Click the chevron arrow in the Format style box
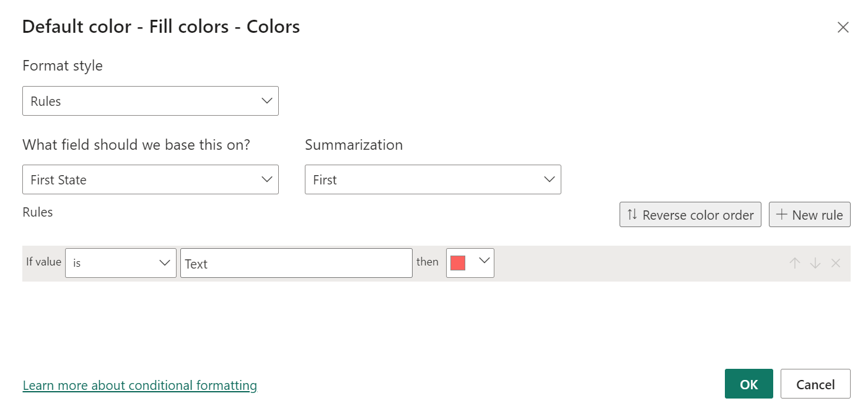The image size is (868, 414). (x=267, y=101)
